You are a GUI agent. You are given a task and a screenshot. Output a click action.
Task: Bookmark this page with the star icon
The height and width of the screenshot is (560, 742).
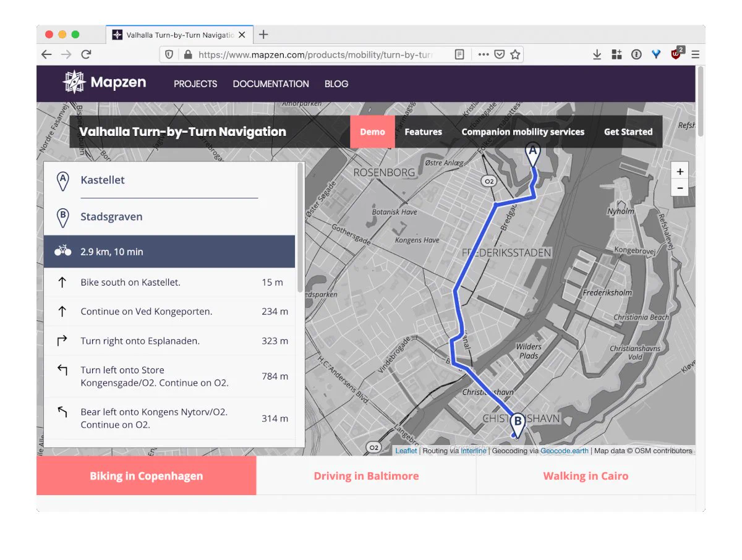pyautogui.click(x=515, y=54)
